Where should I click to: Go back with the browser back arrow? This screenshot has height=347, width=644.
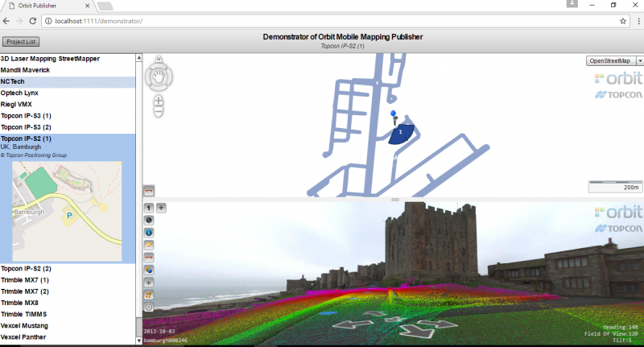click(x=6, y=21)
